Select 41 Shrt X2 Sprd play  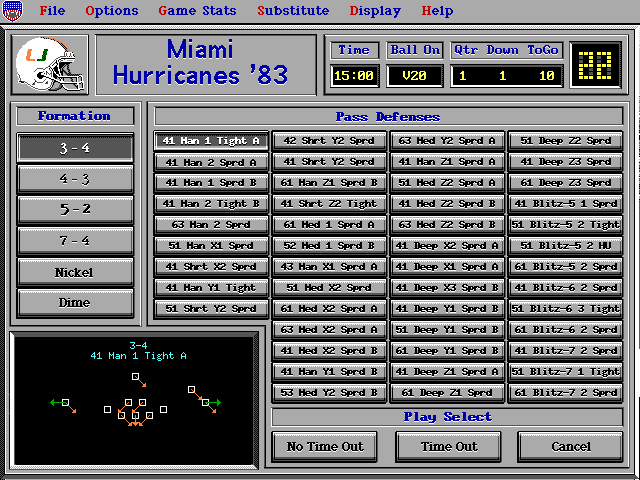pos(211,267)
